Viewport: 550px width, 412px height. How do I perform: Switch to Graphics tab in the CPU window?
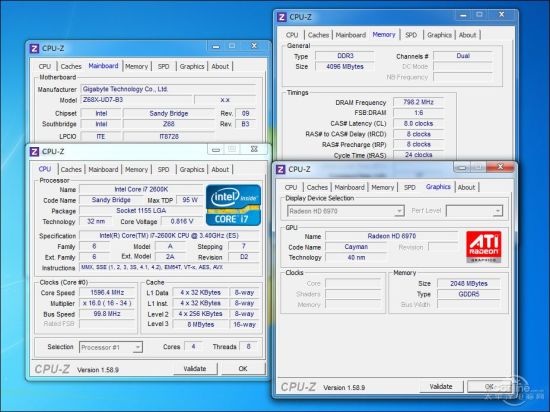192,169
